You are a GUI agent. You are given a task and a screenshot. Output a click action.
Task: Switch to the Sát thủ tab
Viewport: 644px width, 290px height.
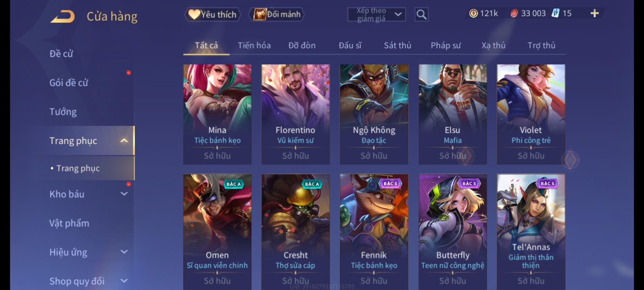click(x=397, y=45)
